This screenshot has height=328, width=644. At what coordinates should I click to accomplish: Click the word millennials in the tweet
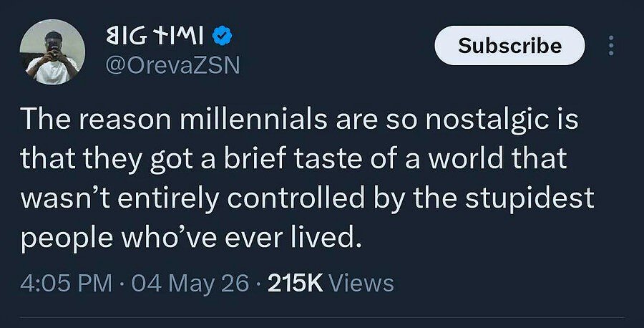click(254, 119)
